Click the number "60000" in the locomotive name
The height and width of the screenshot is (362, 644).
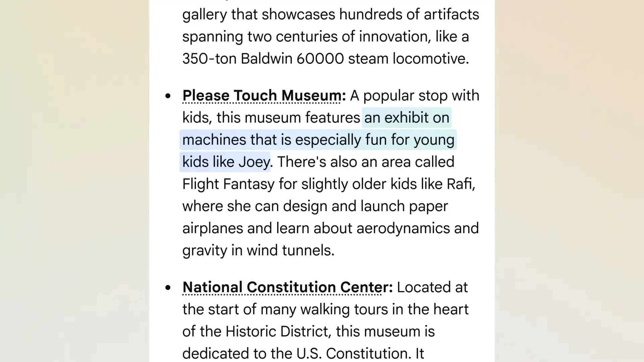point(320,59)
